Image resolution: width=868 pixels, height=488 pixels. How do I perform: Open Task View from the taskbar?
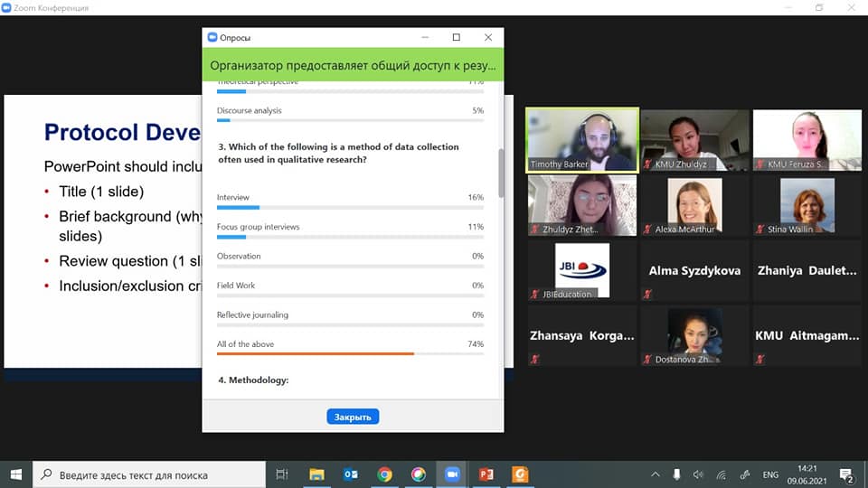pos(282,474)
